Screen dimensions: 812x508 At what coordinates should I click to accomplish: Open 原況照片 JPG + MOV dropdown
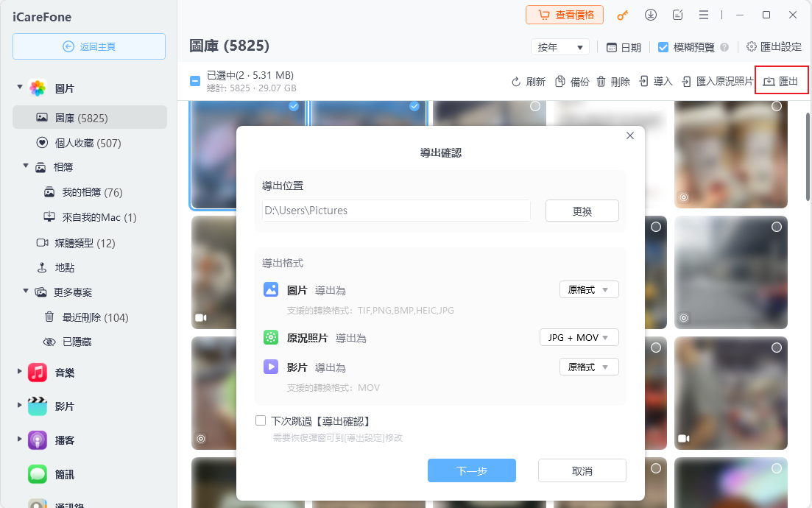[579, 338]
